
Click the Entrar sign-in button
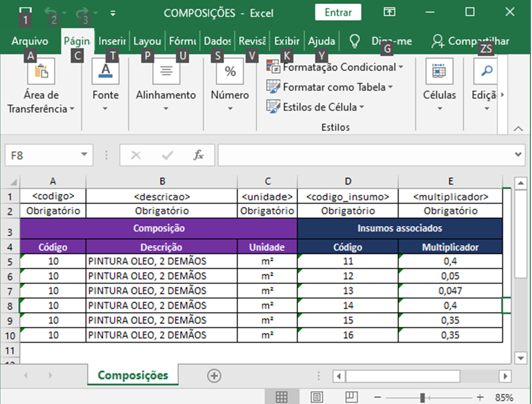click(x=338, y=12)
